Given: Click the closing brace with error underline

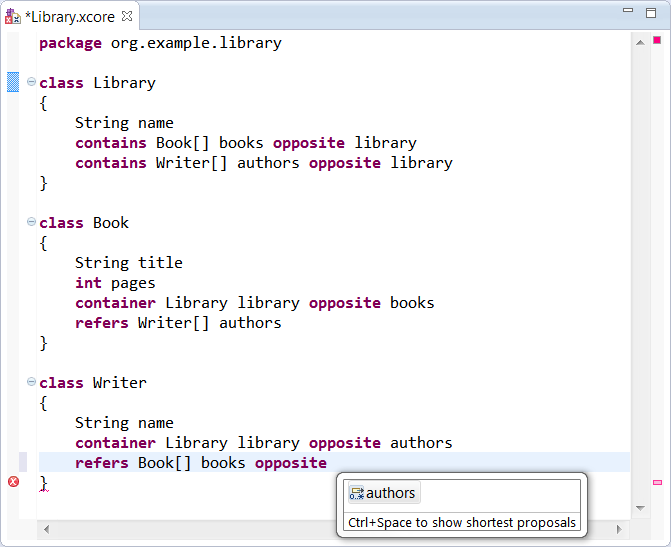Looking at the screenshot, I should click(x=44, y=483).
